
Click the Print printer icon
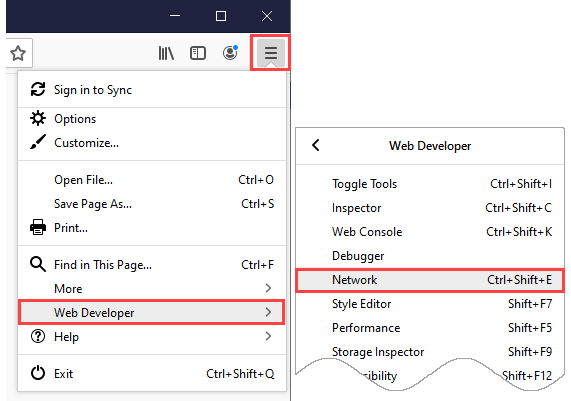click(x=38, y=227)
